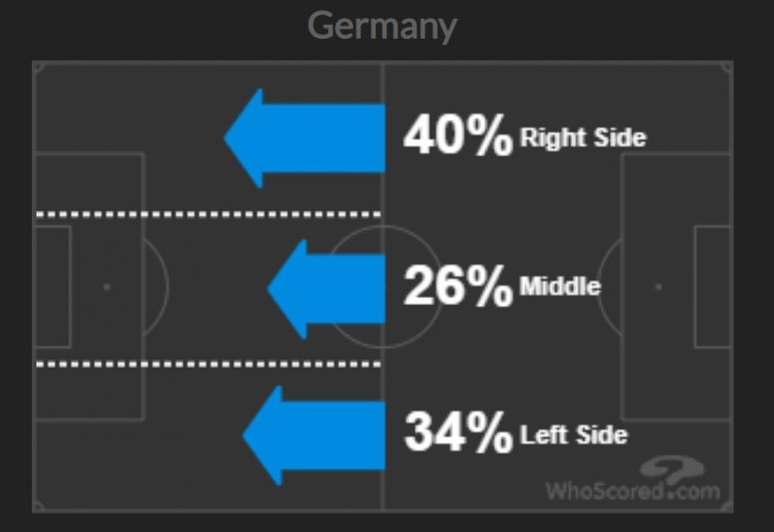This screenshot has width=774, height=532.
Task: Click the 40% percentage value
Action: pos(458,136)
